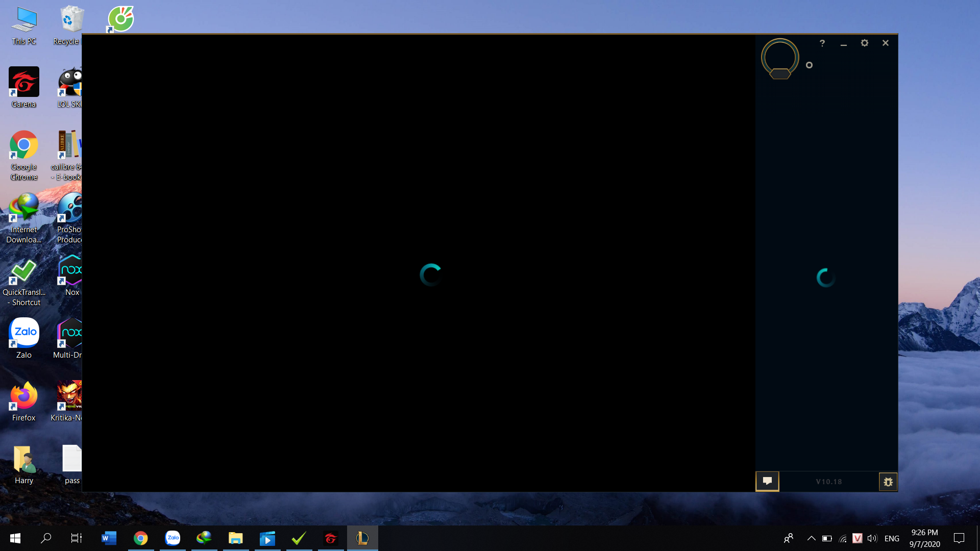Image resolution: width=980 pixels, height=551 pixels.
Task: Open the chat bubble button
Action: (x=767, y=481)
